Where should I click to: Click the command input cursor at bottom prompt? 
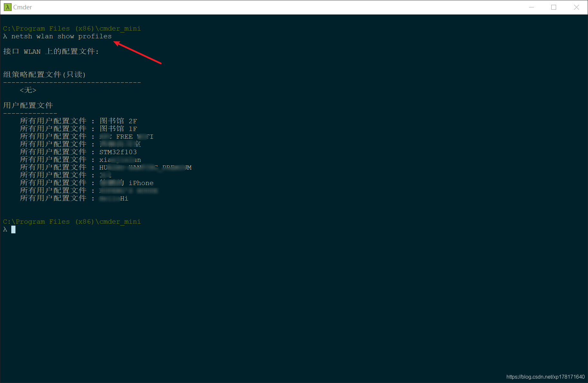[x=13, y=229]
